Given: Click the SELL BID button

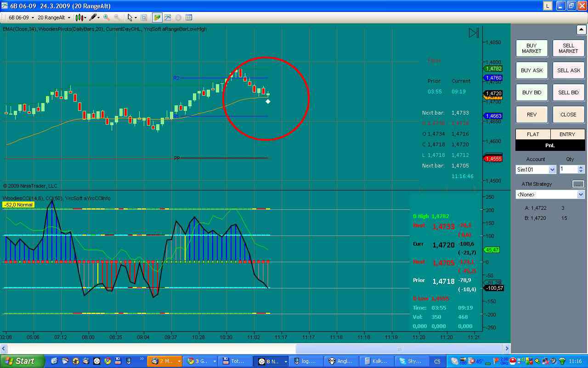Looking at the screenshot, I should (568, 92).
